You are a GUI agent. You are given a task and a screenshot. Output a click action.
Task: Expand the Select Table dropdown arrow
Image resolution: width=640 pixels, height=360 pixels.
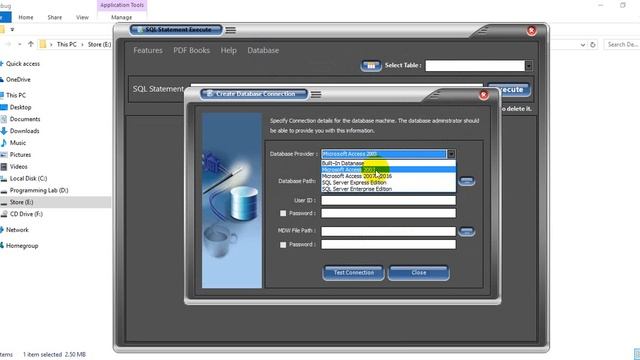[x=529, y=66]
